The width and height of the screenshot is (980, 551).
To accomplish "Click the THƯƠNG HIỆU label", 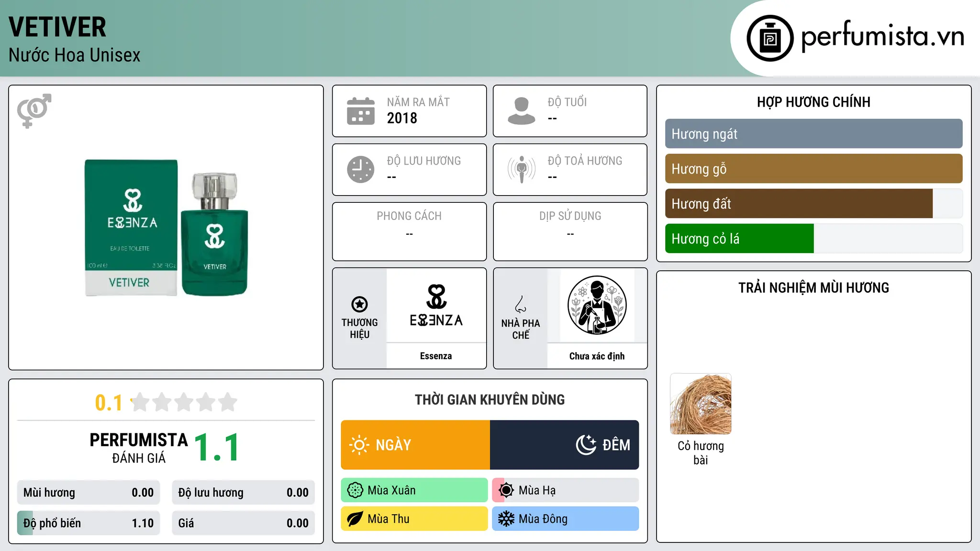I will click(359, 329).
